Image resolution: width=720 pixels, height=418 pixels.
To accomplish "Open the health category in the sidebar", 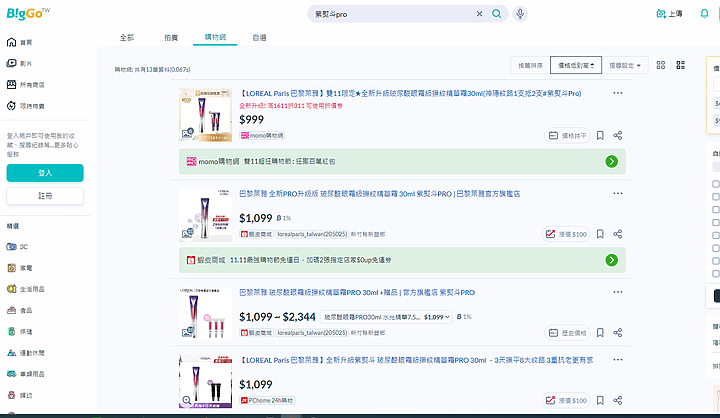I will (x=19, y=331).
